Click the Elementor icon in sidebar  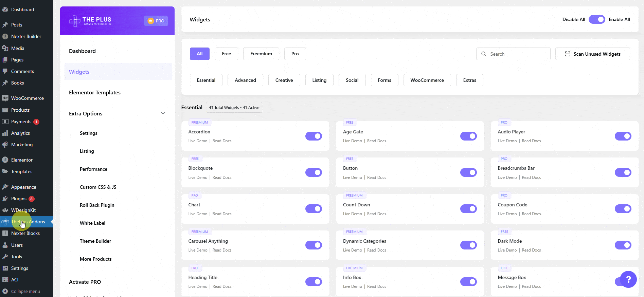point(5,160)
